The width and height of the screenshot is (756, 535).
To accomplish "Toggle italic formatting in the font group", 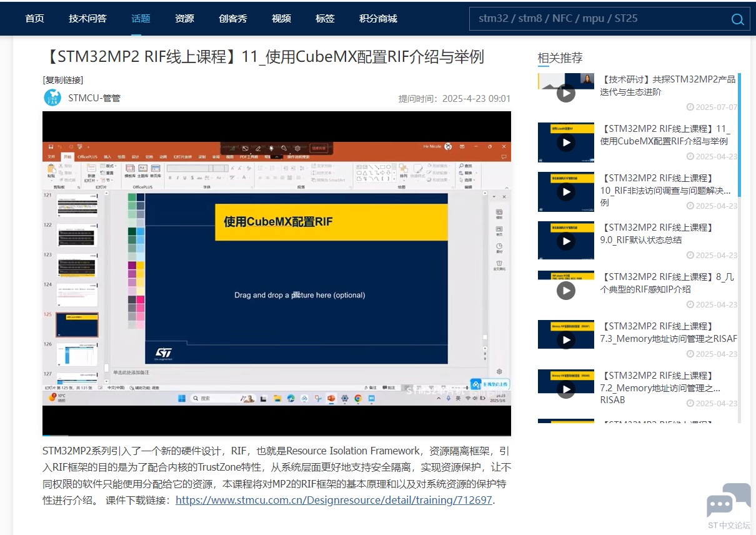I will 177,177.
